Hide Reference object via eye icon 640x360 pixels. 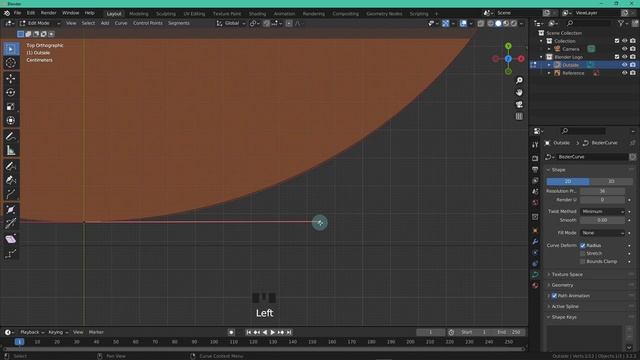(624, 73)
